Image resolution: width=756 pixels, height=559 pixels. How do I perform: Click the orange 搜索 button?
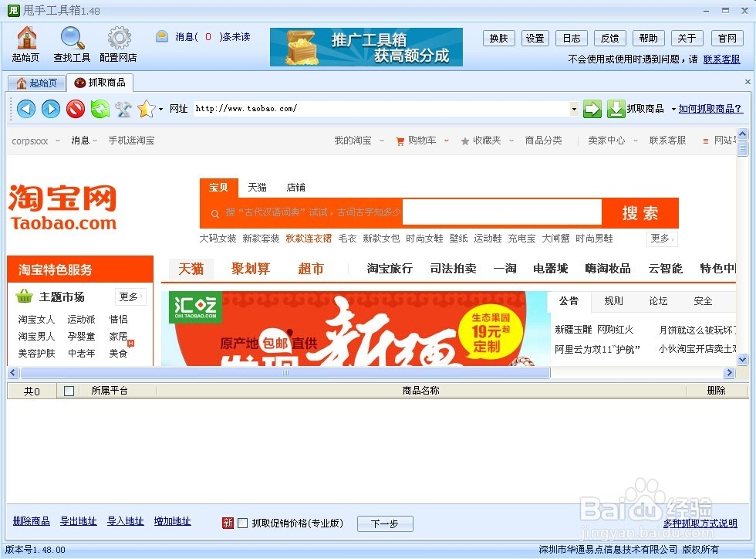(x=640, y=213)
